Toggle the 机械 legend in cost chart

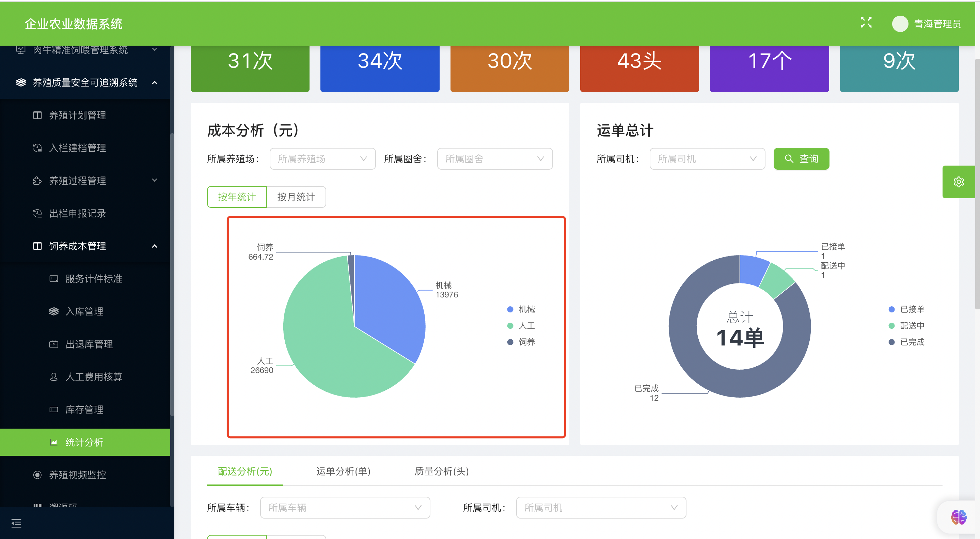pyautogui.click(x=521, y=309)
